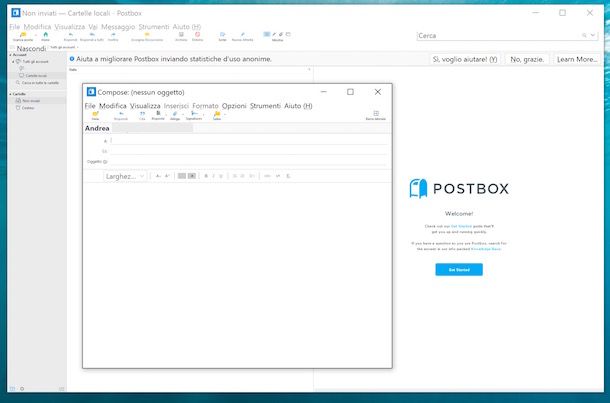610x403 pixels.
Task: Click the Get Started button
Action: click(x=459, y=270)
